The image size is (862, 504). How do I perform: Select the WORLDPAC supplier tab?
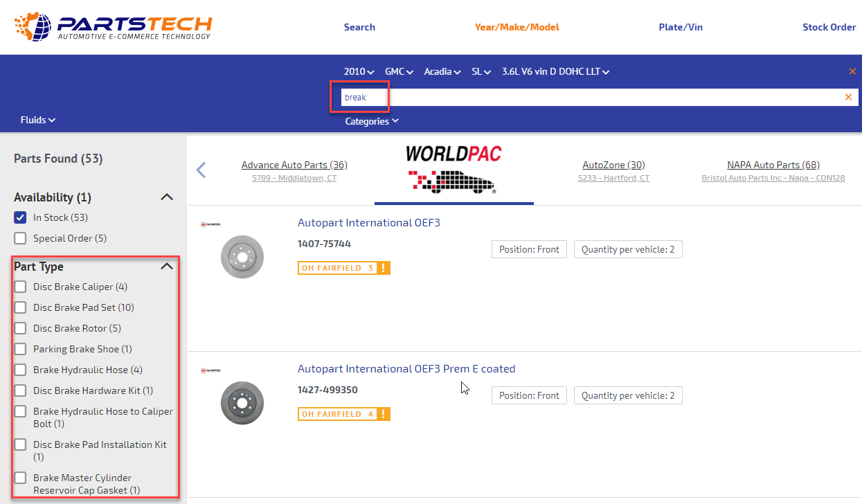(x=454, y=170)
